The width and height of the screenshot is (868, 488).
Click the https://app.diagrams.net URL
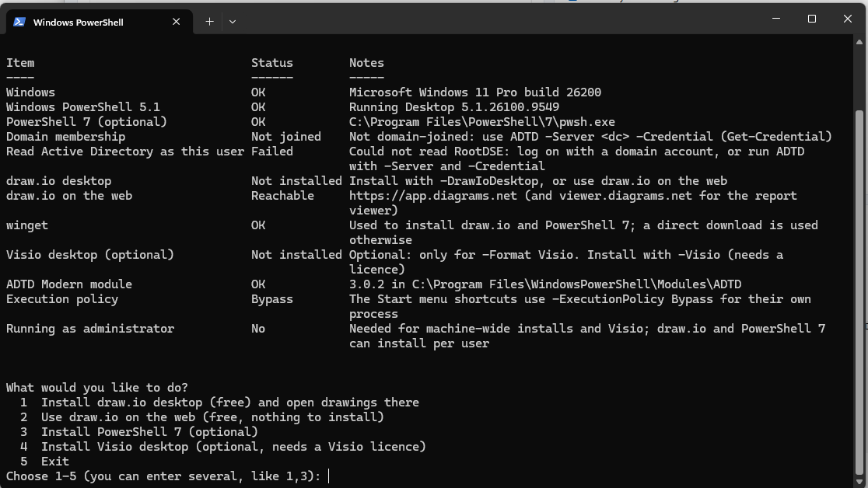[x=433, y=196]
